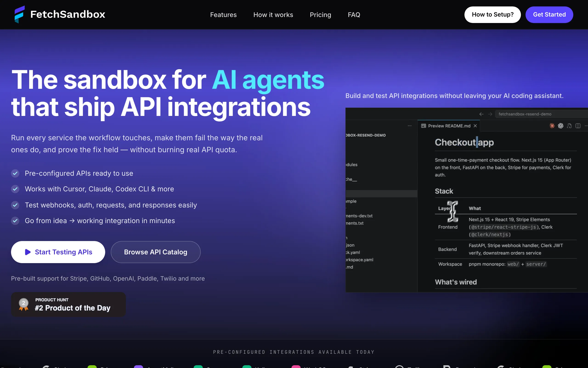Screen dimensions: 588x368
Task: Open the FAQ nav link
Action: coord(354,15)
